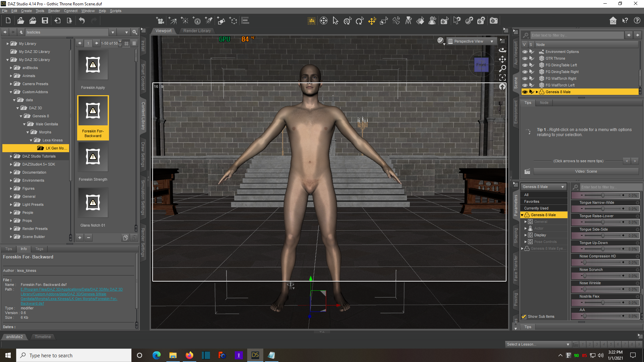
Task: Select the Surface Selection tool
Action: tap(420, 21)
